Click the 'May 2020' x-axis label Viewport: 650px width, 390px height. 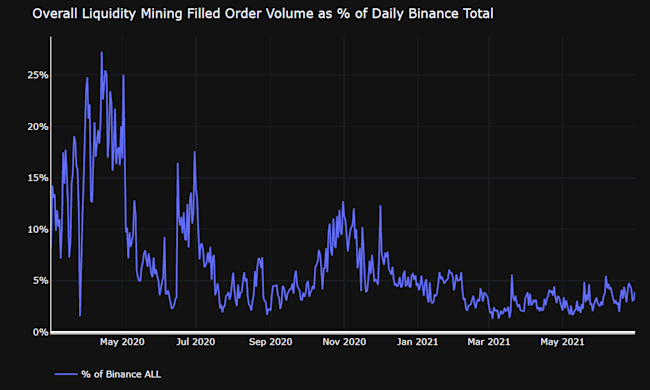click(x=122, y=342)
